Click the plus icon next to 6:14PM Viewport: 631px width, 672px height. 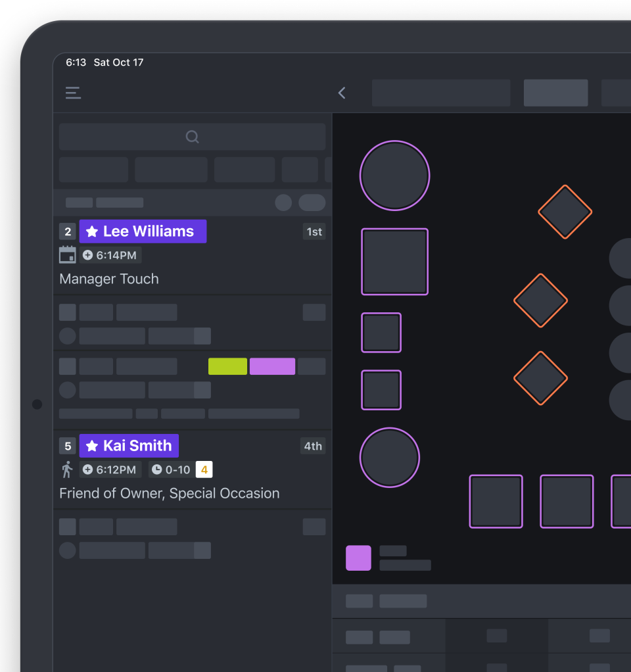pyautogui.click(x=88, y=255)
